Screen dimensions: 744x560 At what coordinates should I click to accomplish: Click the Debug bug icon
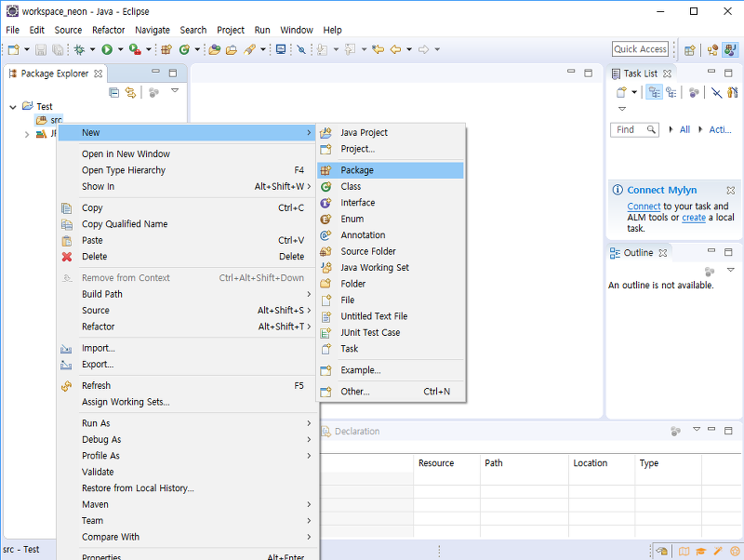tap(79, 49)
